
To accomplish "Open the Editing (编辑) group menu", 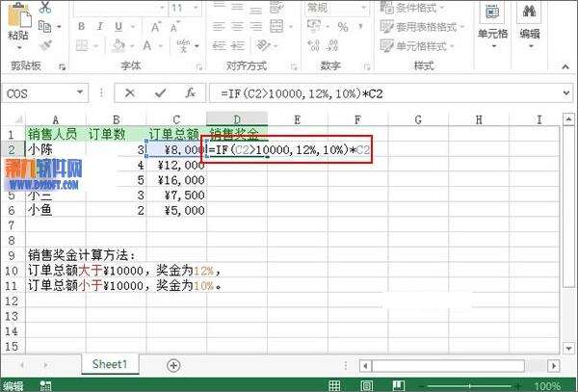I will (x=529, y=26).
